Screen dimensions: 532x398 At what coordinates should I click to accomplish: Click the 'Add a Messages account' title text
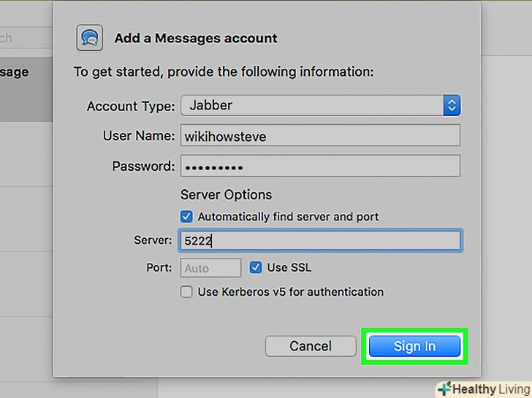[x=196, y=38]
